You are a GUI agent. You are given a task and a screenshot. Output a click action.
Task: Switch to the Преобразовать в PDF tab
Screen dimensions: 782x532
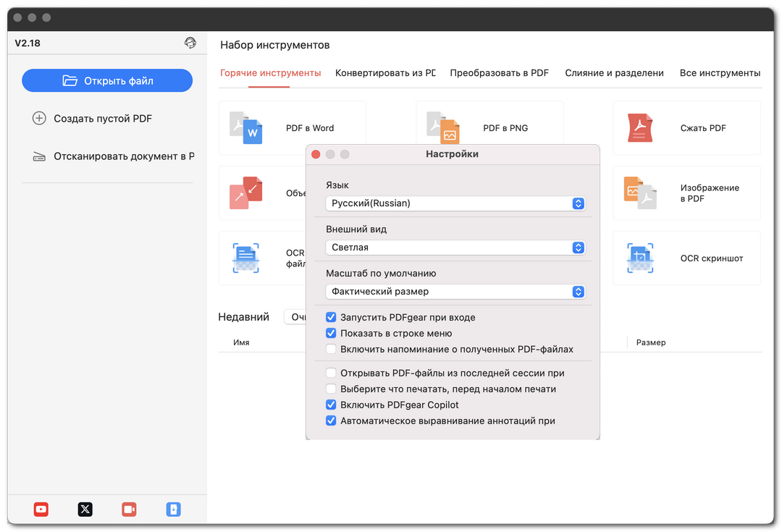tap(499, 73)
